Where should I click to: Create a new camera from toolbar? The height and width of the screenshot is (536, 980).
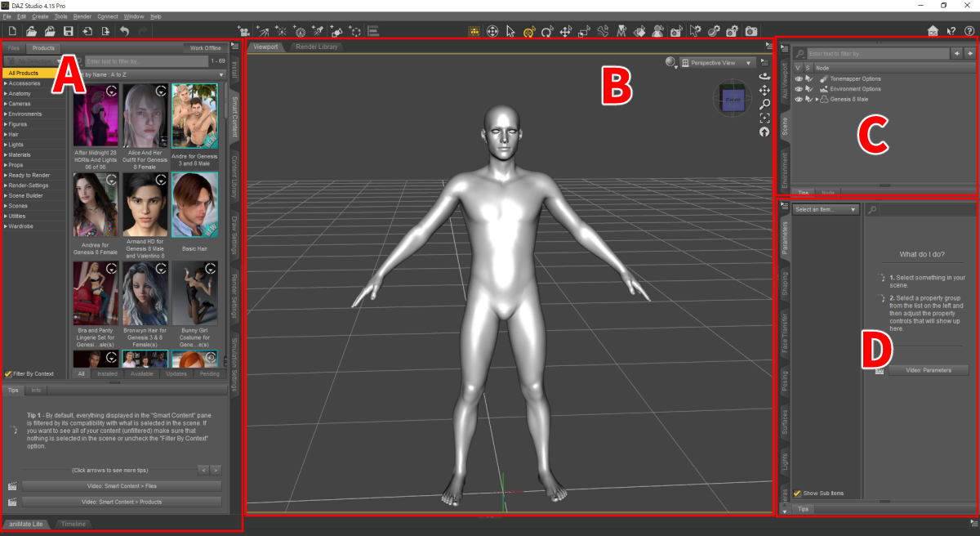pos(243,31)
